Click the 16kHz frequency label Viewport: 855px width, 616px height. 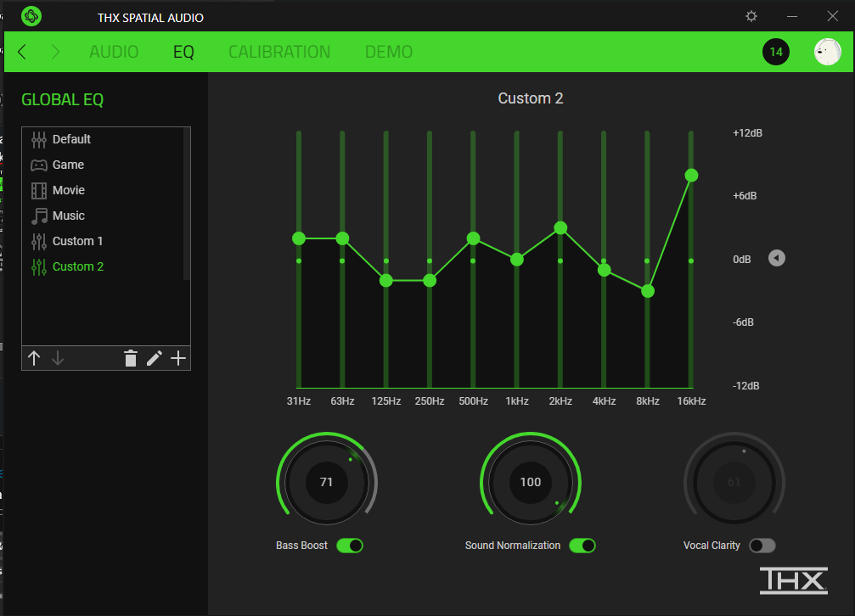pos(691,401)
